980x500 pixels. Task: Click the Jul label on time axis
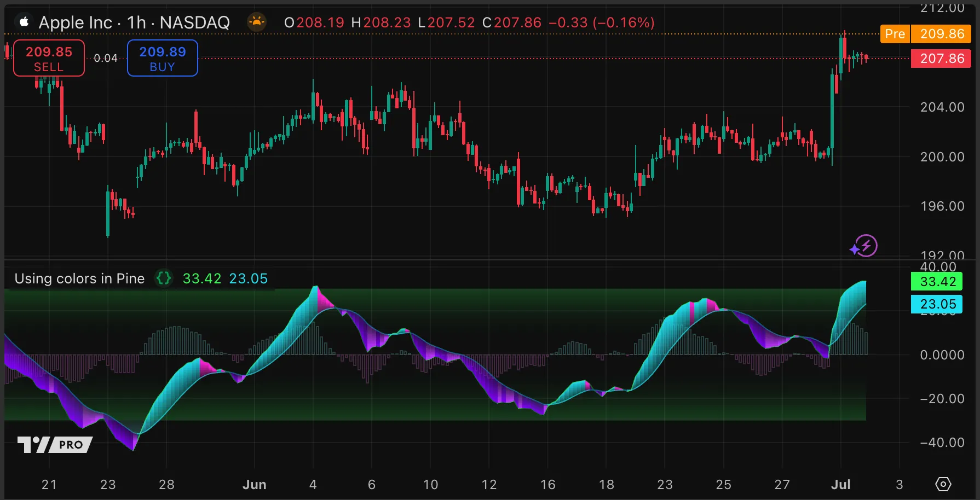click(x=840, y=485)
